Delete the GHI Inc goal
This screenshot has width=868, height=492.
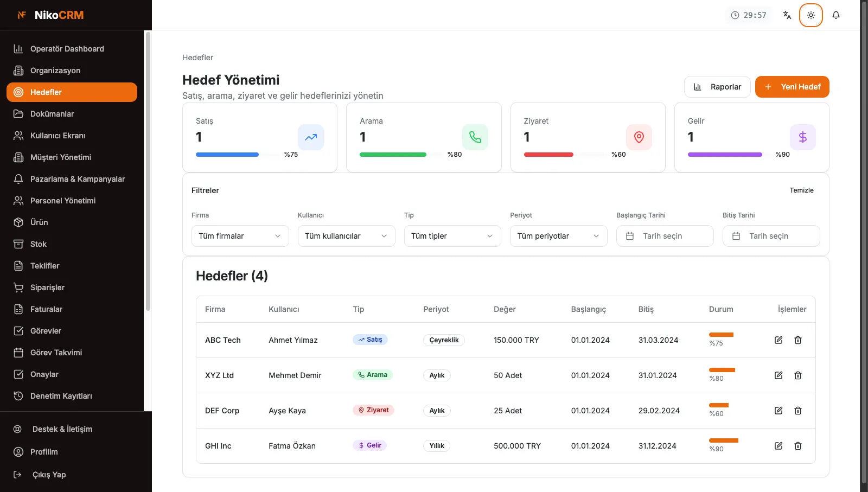(798, 446)
